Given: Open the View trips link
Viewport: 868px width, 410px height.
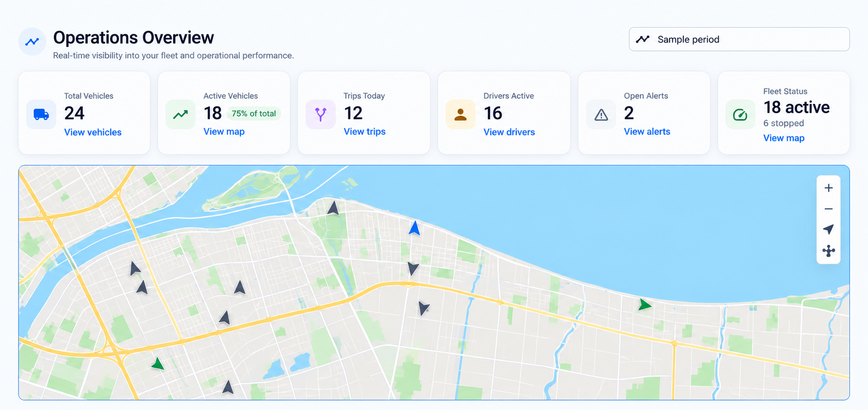Looking at the screenshot, I should click(364, 132).
